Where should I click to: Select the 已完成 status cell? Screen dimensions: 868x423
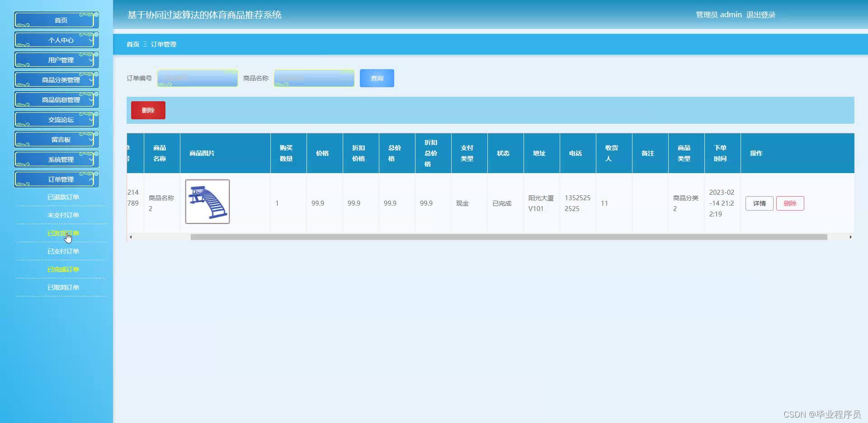(x=505, y=203)
